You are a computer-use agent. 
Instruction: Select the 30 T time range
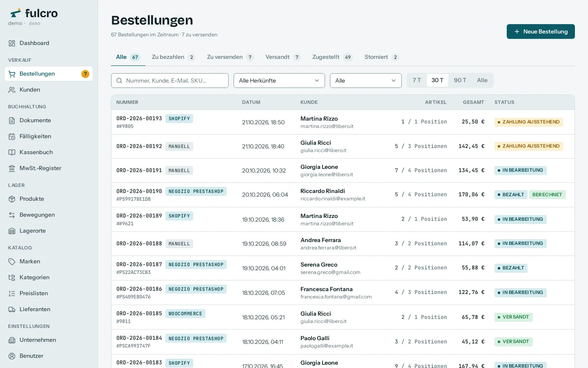[437, 80]
